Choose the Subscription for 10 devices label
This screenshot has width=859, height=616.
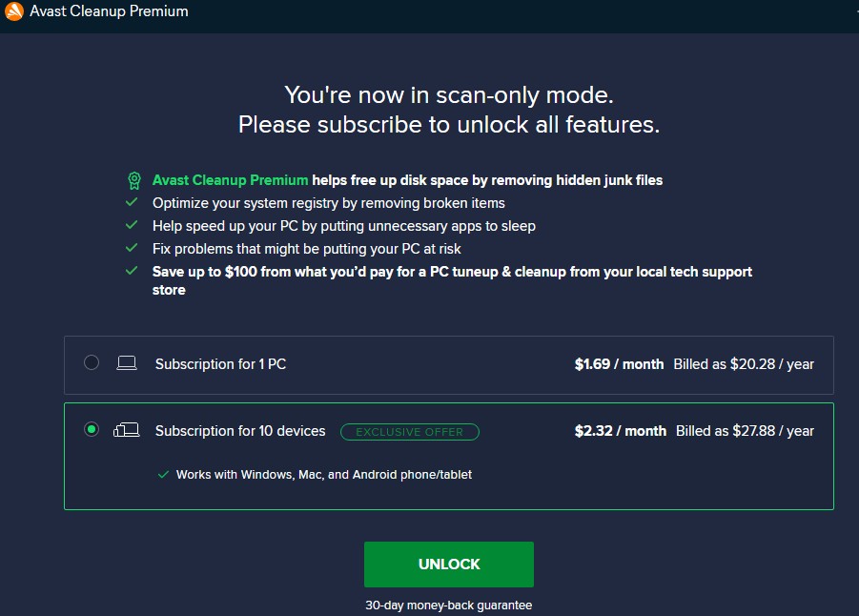pyautogui.click(x=240, y=431)
